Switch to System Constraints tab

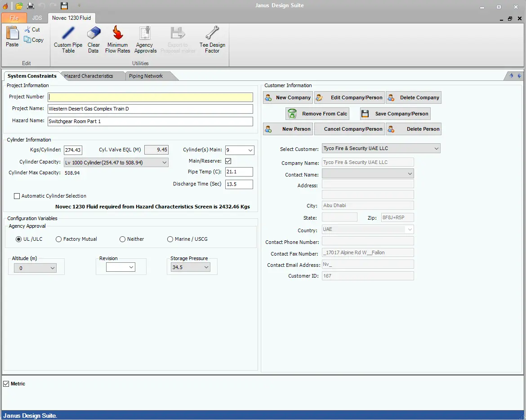coord(32,76)
